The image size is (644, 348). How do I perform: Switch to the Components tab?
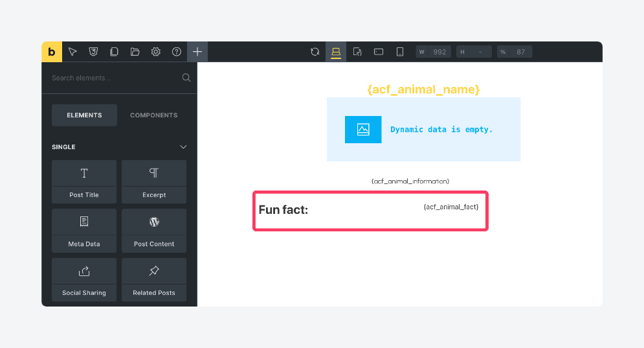pos(153,115)
